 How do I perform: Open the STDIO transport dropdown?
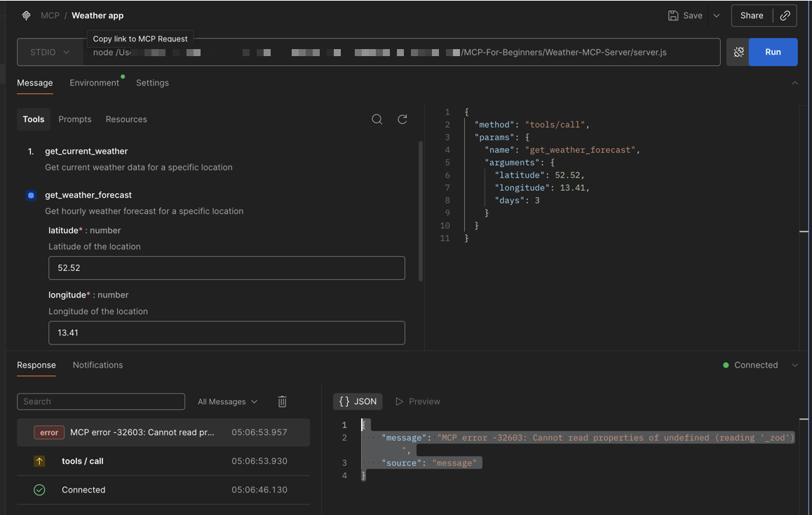(50, 52)
